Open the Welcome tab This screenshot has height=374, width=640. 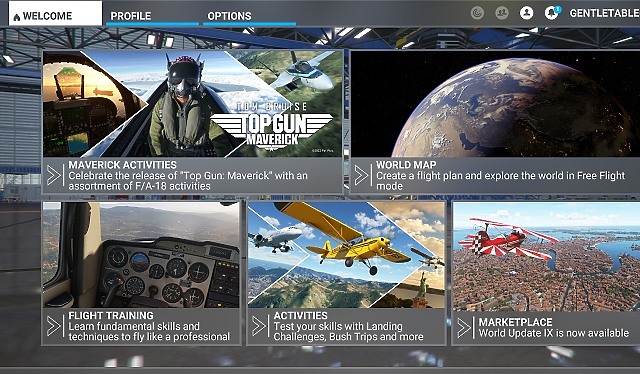tap(55, 13)
